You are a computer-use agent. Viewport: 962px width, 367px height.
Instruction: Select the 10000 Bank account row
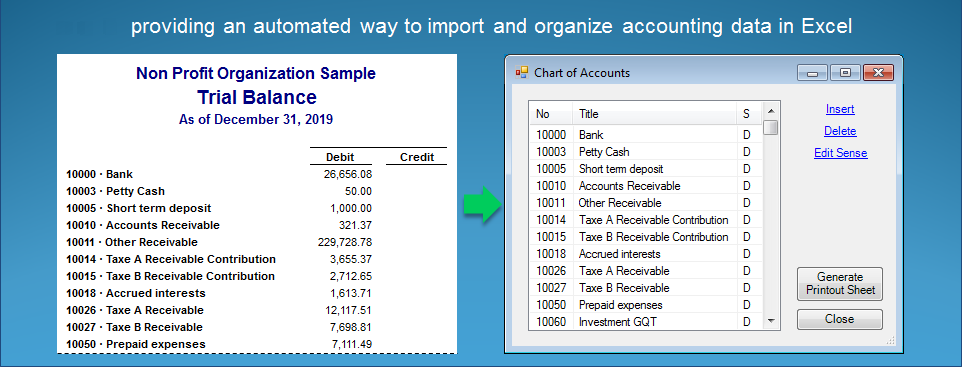[646, 135]
